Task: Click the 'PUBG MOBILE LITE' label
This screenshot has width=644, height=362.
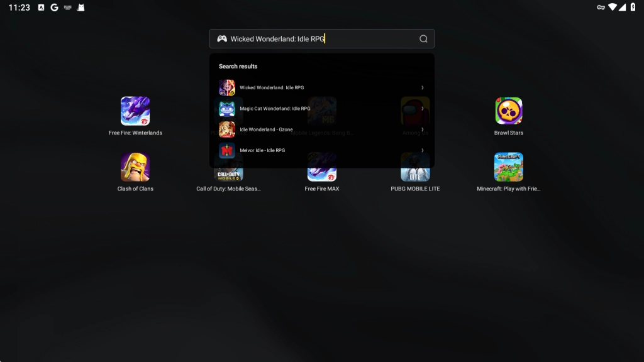Action: 415,189
